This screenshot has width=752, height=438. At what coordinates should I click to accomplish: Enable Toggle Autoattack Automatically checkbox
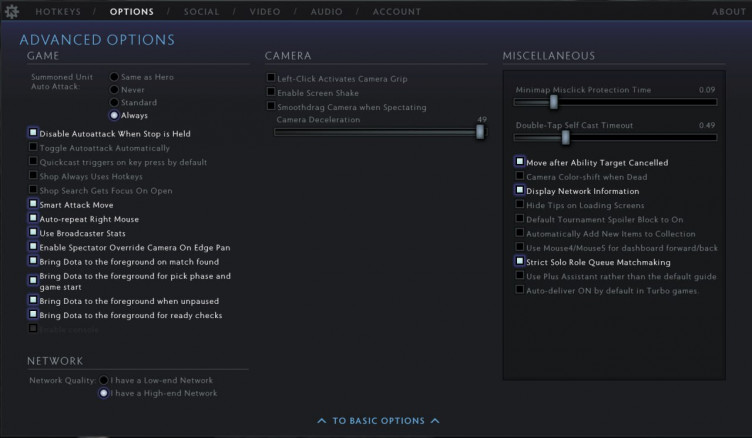[33, 147]
